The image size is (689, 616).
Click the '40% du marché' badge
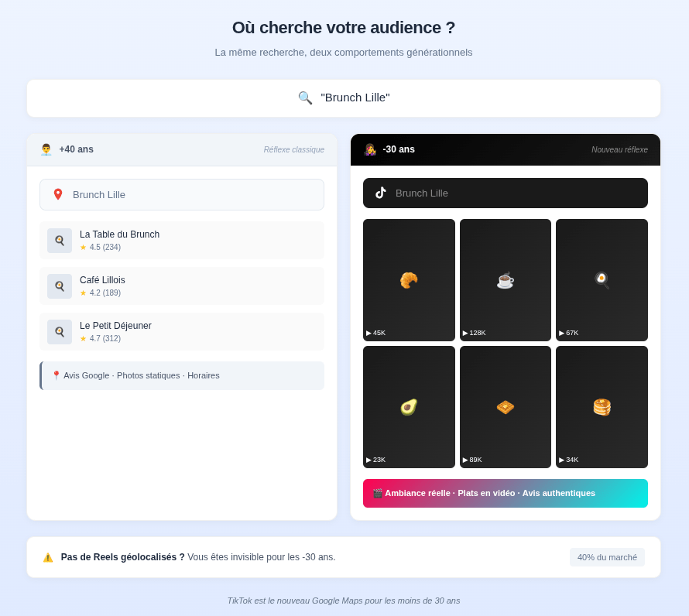pyautogui.click(x=607, y=556)
